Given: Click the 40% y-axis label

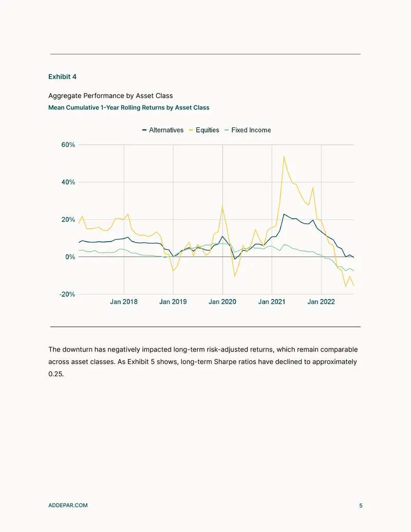Looking at the screenshot, I should pyautogui.click(x=68, y=182).
